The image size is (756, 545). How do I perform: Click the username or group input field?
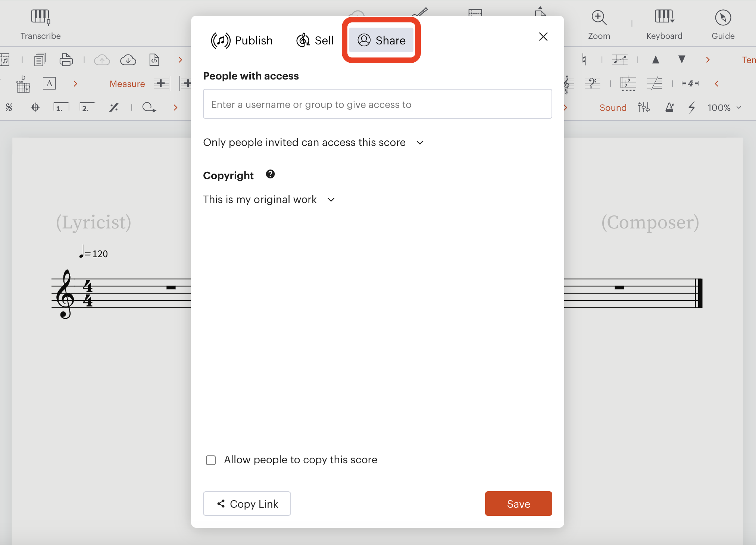click(377, 104)
